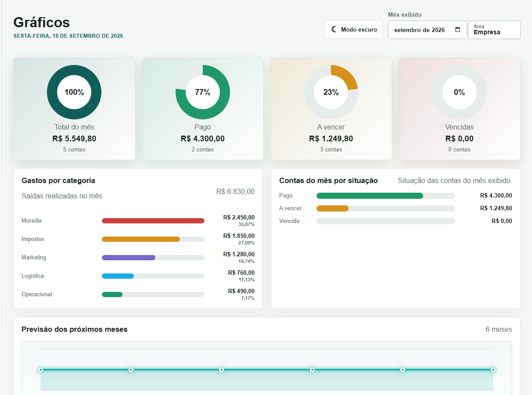This screenshot has width=532, height=395.
Task: Click the Gastos por categoria heading
Action: coord(58,181)
